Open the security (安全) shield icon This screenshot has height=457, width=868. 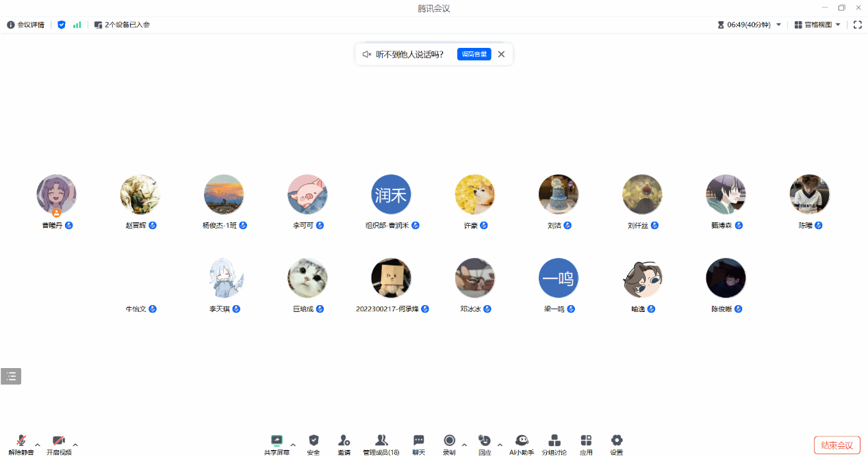(x=314, y=441)
